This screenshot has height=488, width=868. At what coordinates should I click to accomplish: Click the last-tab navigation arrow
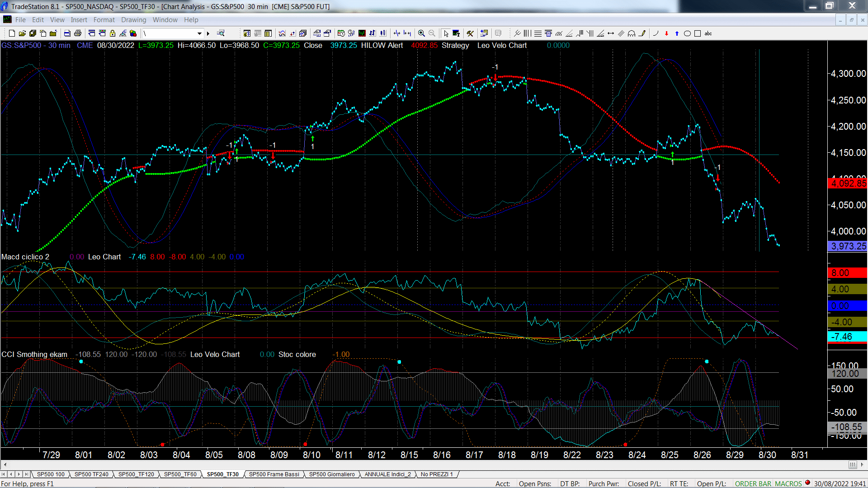27,474
